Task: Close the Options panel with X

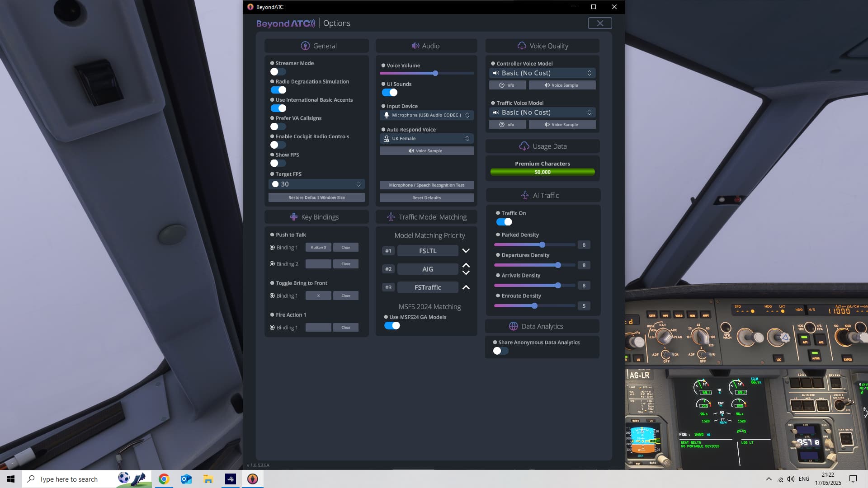Action: 600,23
